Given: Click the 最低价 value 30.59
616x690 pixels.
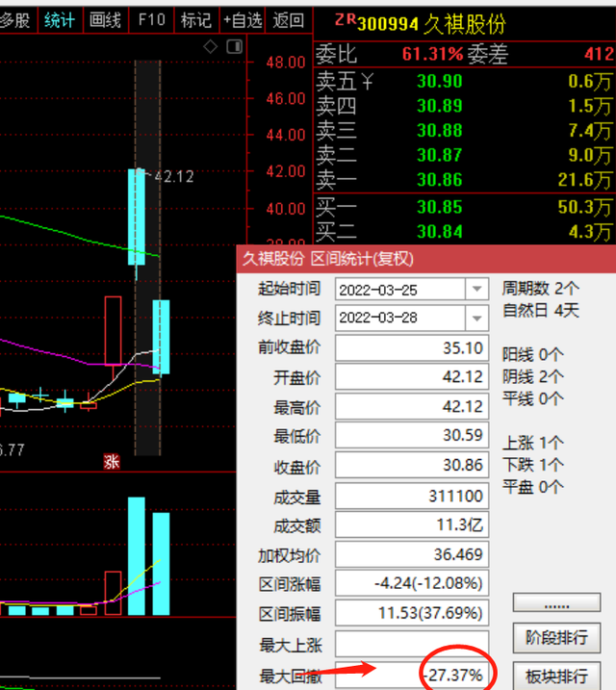Looking at the screenshot, I should [x=412, y=435].
